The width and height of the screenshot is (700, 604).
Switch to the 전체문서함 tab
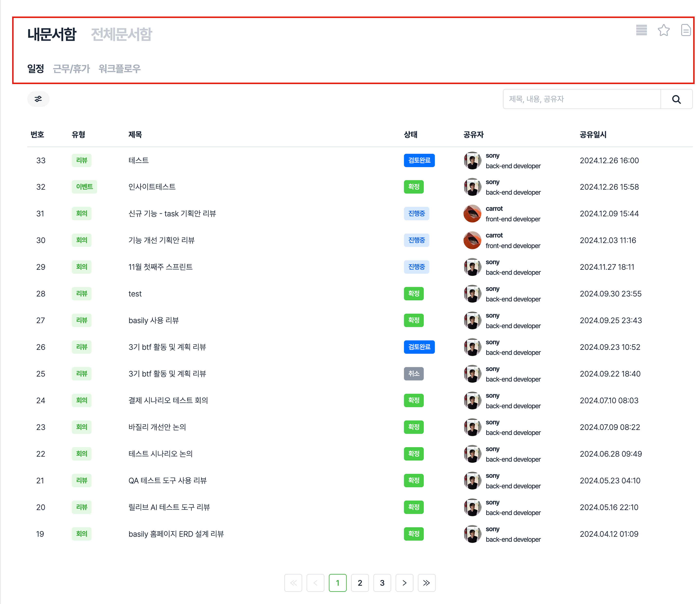(x=121, y=34)
